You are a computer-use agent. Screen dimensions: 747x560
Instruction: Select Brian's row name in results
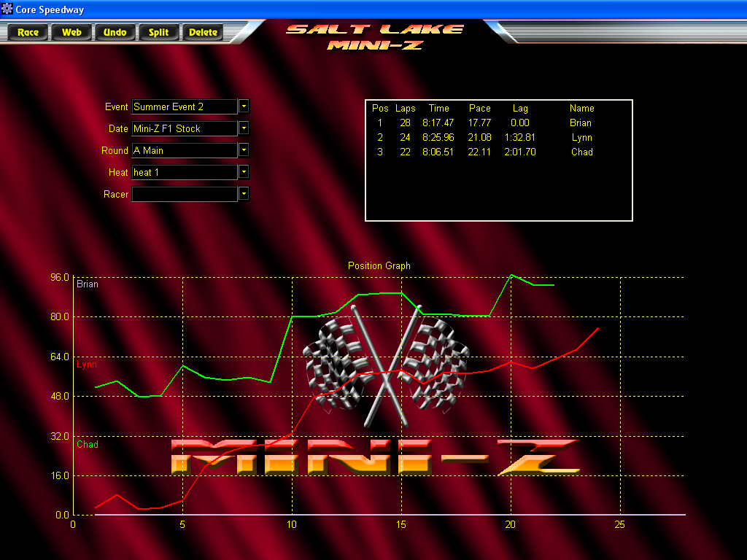581,122
